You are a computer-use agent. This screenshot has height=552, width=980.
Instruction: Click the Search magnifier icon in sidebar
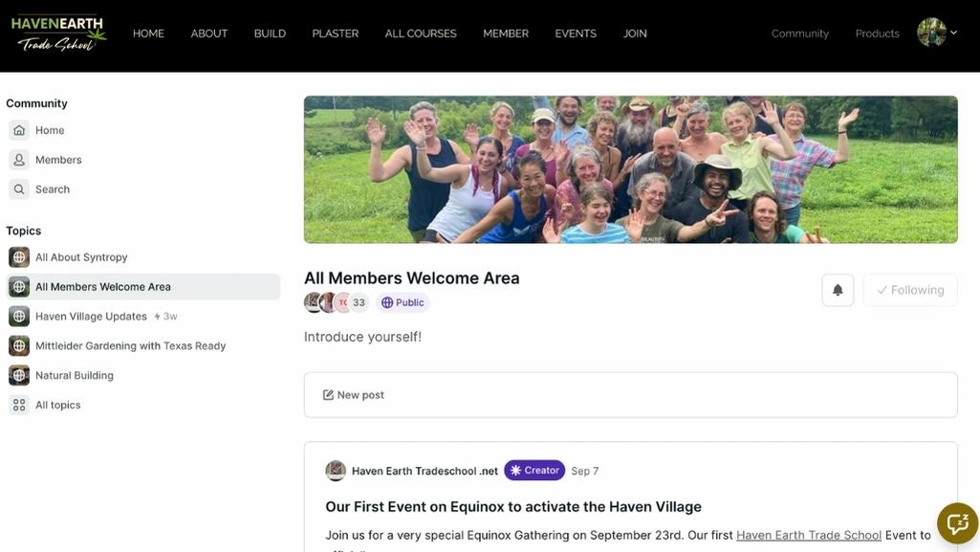pos(19,189)
